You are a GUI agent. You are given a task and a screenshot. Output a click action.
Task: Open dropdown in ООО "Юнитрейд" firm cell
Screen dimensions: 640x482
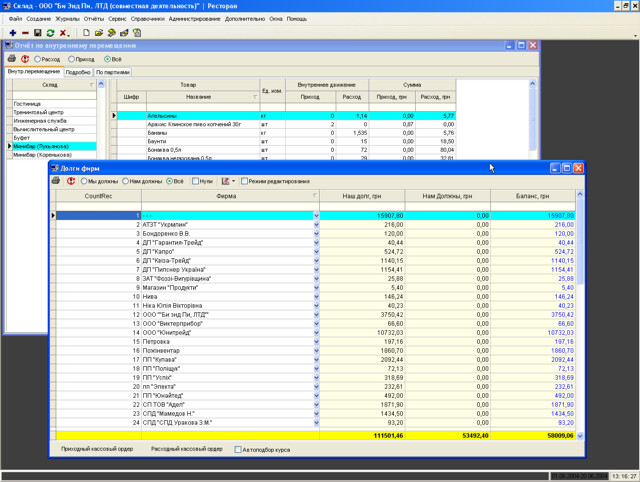tap(316, 331)
